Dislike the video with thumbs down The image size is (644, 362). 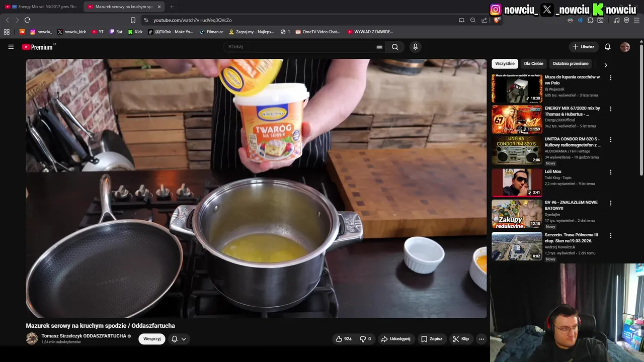pos(365,339)
